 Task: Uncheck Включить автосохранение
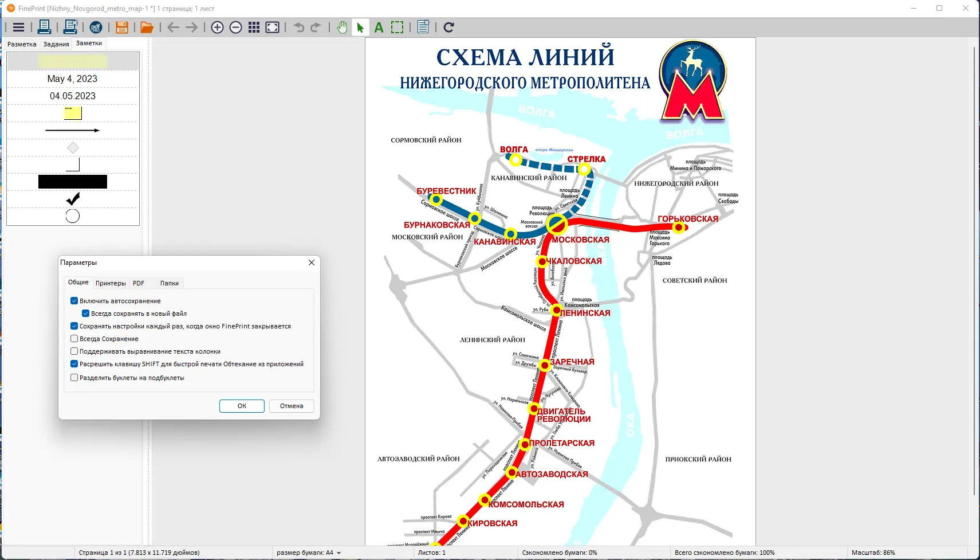click(74, 300)
